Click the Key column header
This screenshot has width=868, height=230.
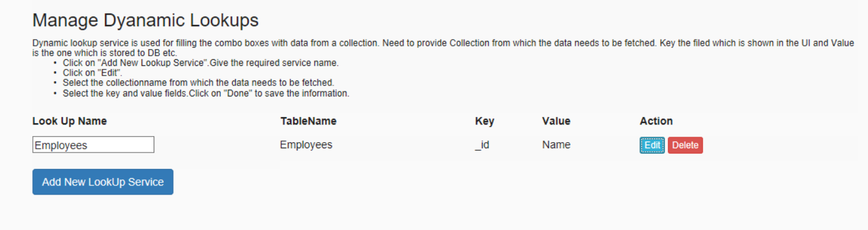tap(485, 121)
